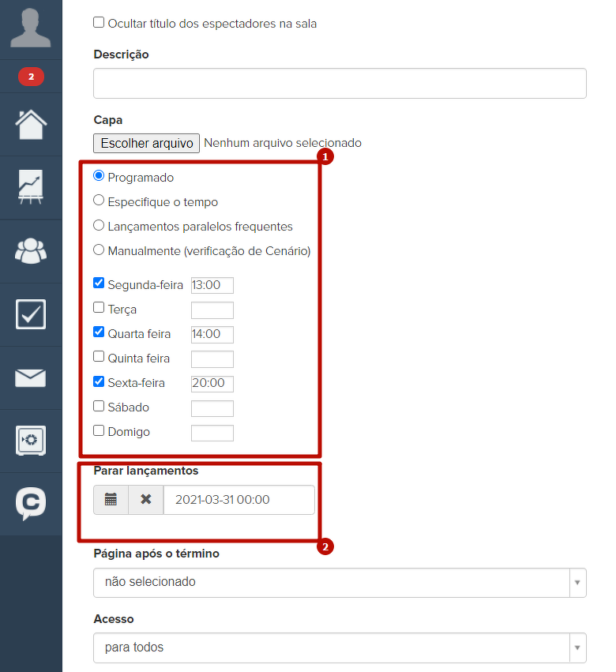Image resolution: width=616 pixels, height=672 pixels.
Task: Open the safe vault icon in sidebar
Action: coord(31,441)
